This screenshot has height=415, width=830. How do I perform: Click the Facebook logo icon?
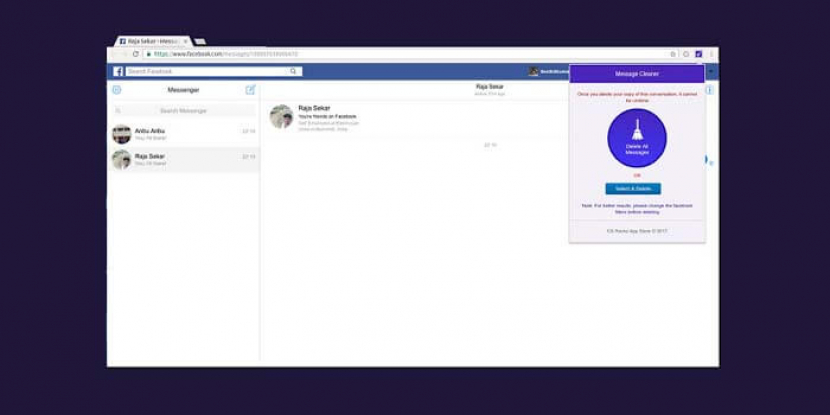click(x=118, y=71)
